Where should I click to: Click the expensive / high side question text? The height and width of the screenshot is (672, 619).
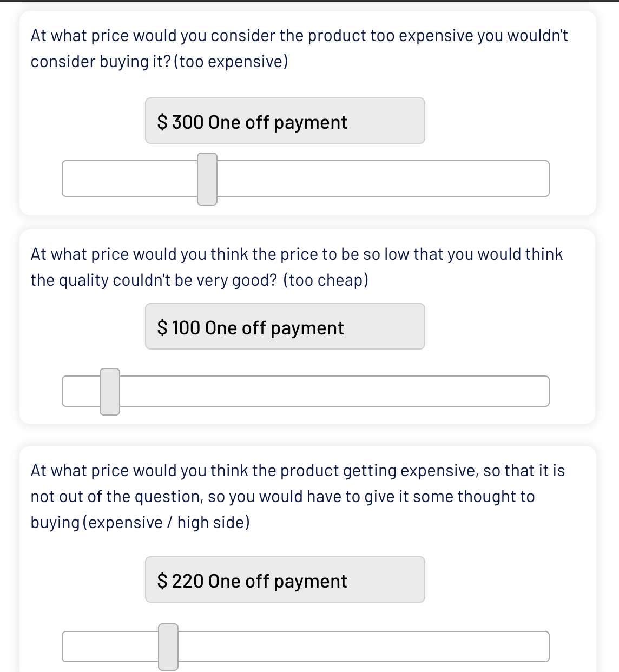point(298,496)
